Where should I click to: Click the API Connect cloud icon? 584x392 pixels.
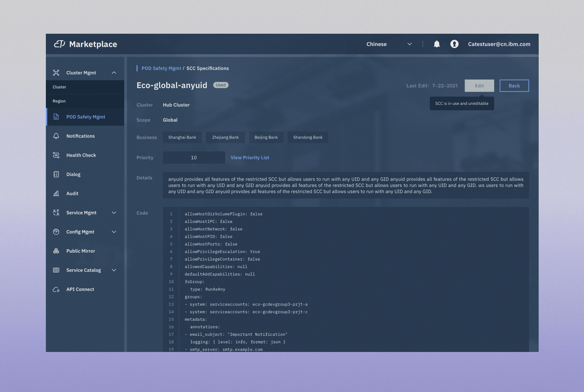click(56, 289)
